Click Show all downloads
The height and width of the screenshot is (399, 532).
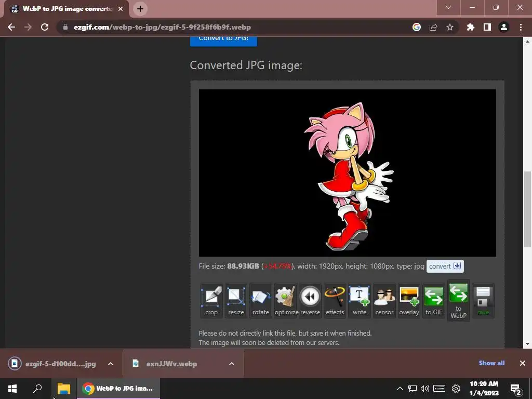pyautogui.click(x=491, y=363)
